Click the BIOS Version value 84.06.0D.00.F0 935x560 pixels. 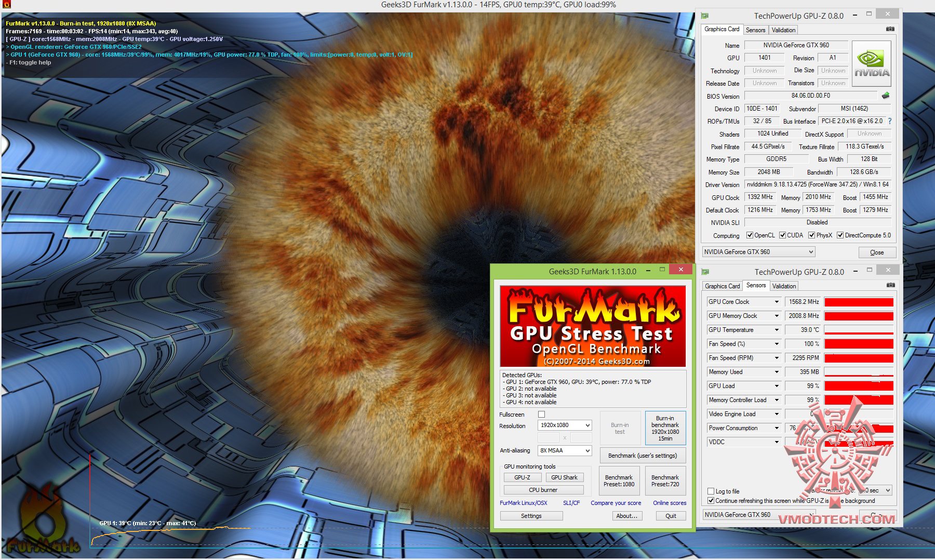click(811, 96)
